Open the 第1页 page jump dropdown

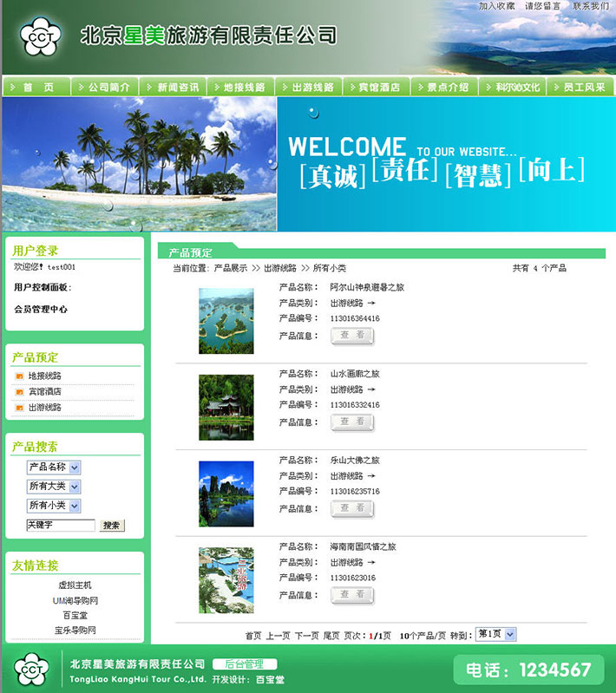coord(509,634)
